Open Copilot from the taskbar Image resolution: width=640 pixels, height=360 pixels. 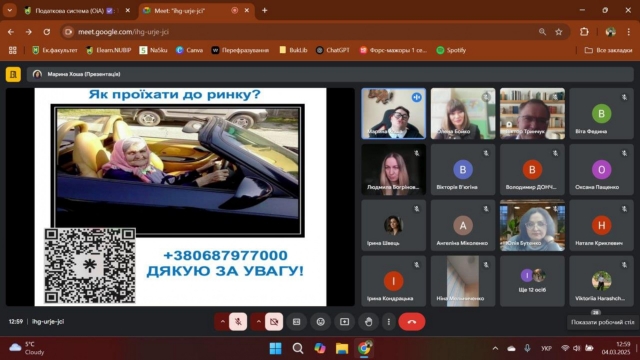320,348
